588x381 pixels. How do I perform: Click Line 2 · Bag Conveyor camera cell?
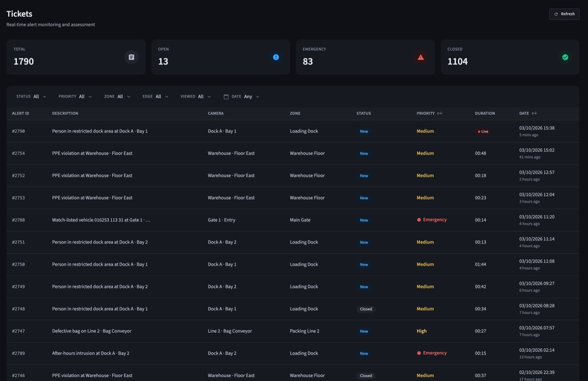(230, 331)
